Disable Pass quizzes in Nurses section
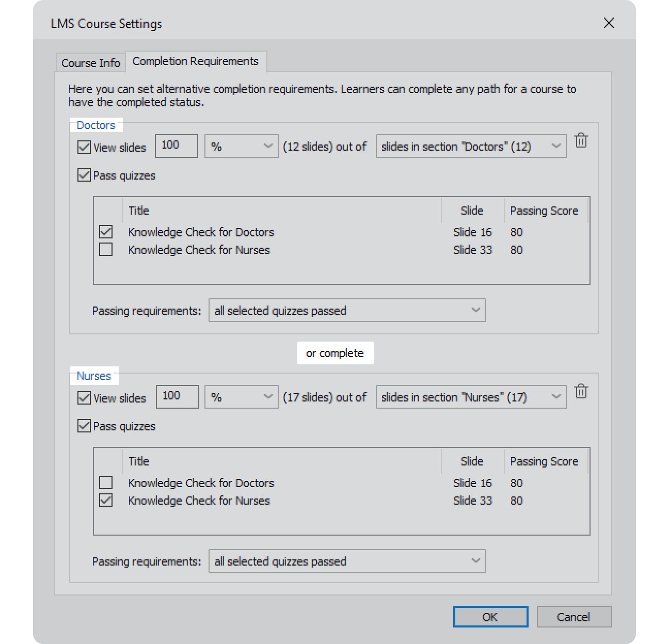Screen dimensions: 669x644 (84, 426)
